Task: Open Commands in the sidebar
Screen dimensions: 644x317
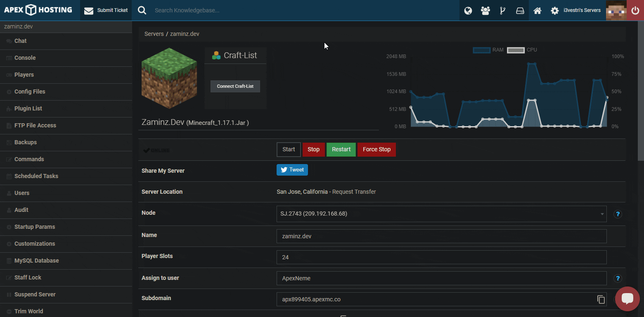Action: click(x=66, y=159)
